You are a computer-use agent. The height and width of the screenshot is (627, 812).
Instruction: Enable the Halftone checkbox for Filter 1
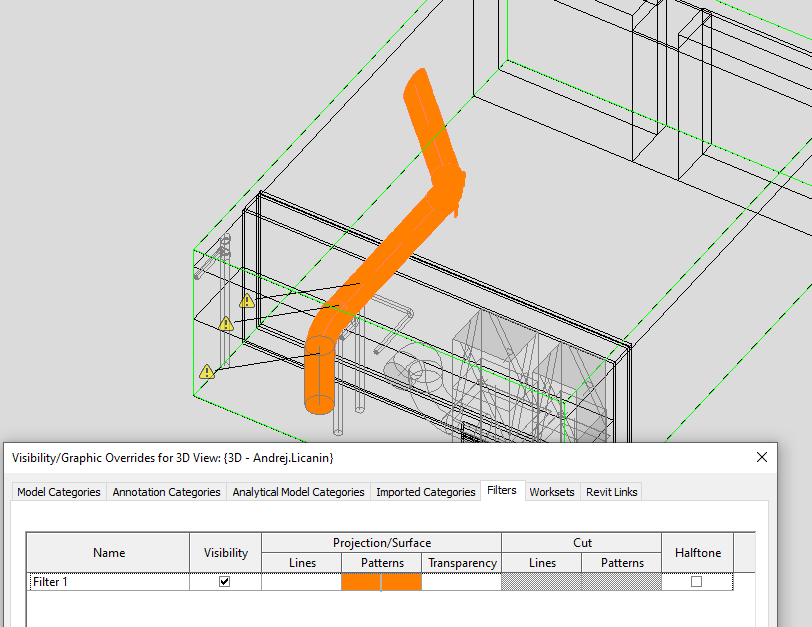pyautogui.click(x=697, y=580)
